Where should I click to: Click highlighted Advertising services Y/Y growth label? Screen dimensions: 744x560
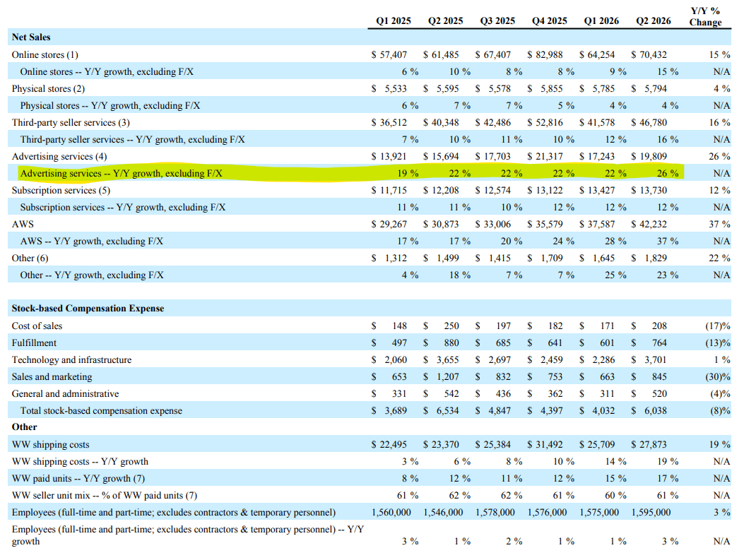tap(121, 174)
